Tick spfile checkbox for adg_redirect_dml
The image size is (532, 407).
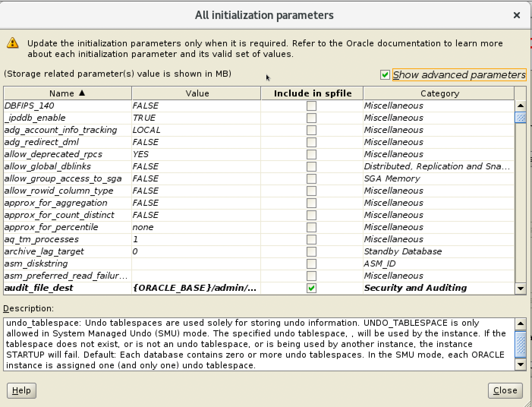click(312, 142)
